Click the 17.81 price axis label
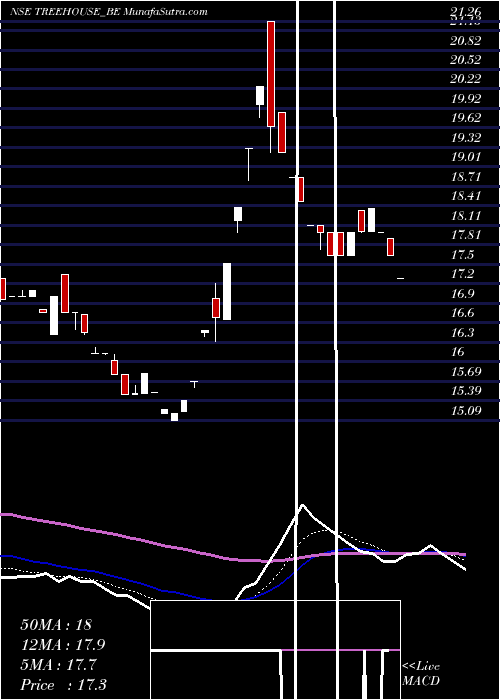500x700 pixels. 466,234
